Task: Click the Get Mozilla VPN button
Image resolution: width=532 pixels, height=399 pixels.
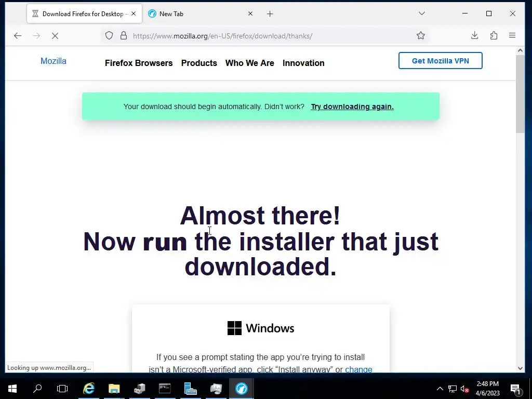Action: coord(441,61)
